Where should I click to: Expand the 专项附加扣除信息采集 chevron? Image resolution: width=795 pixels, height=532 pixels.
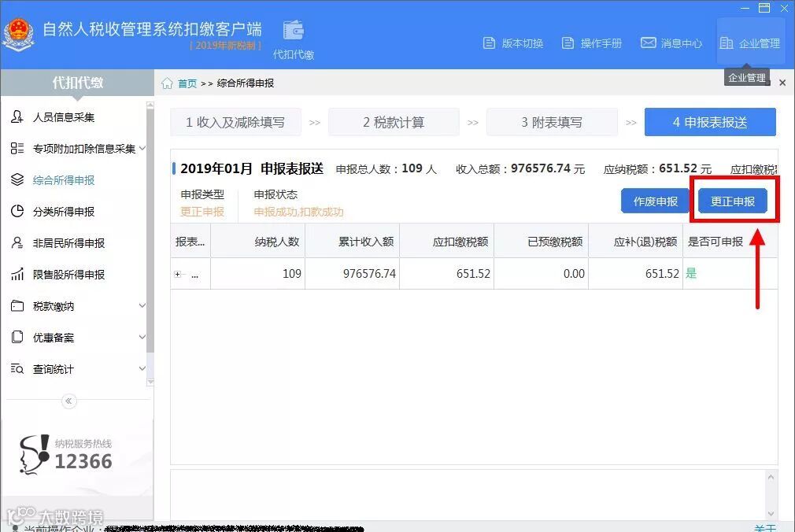click(x=142, y=148)
